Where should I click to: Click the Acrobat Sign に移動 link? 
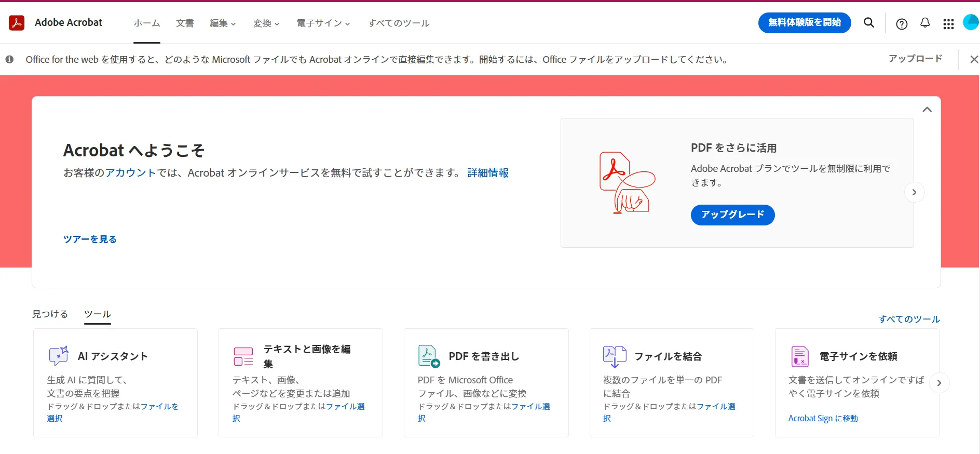823,418
